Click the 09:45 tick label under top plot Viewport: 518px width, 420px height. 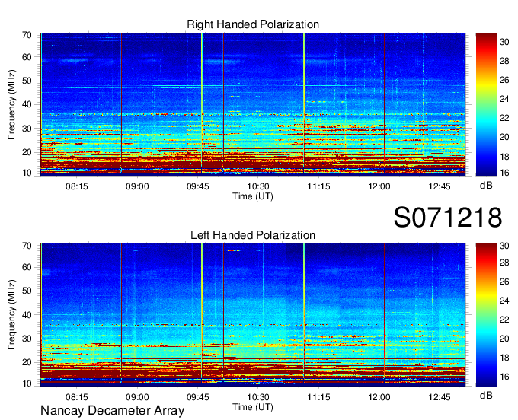pos(197,186)
